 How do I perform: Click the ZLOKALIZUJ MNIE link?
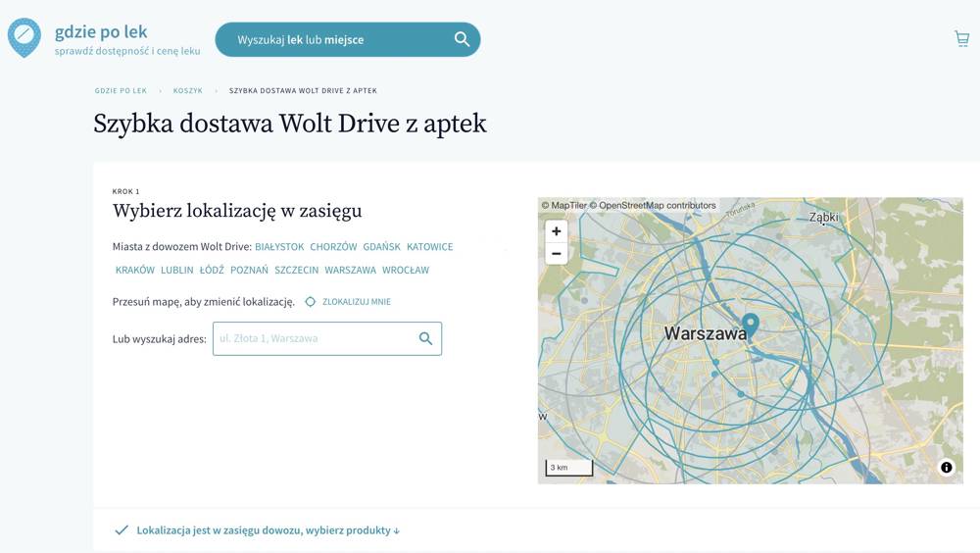click(357, 302)
